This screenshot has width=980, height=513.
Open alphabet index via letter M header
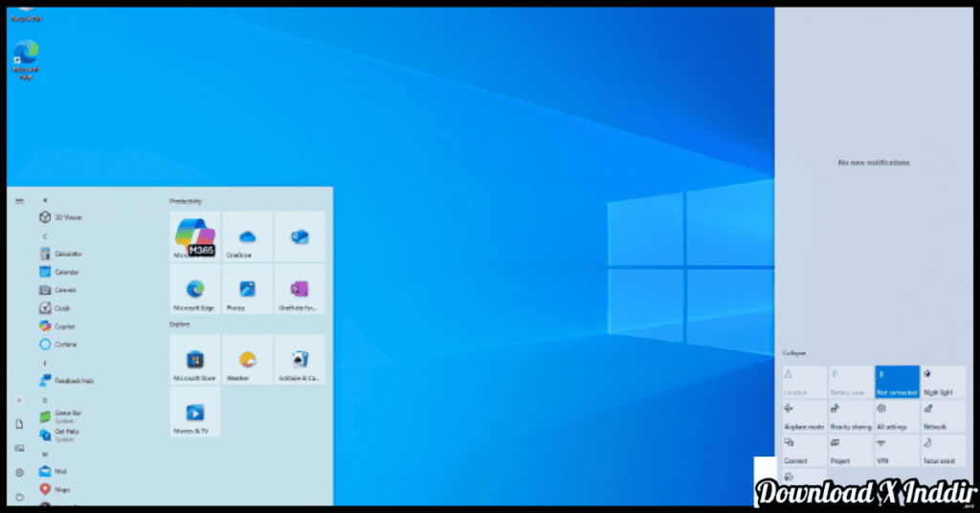click(44, 455)
